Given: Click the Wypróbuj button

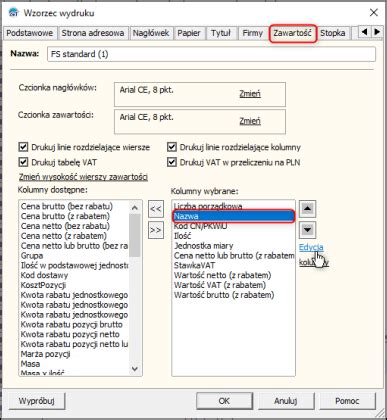Looking at the screenshot, I should point(37,401).
